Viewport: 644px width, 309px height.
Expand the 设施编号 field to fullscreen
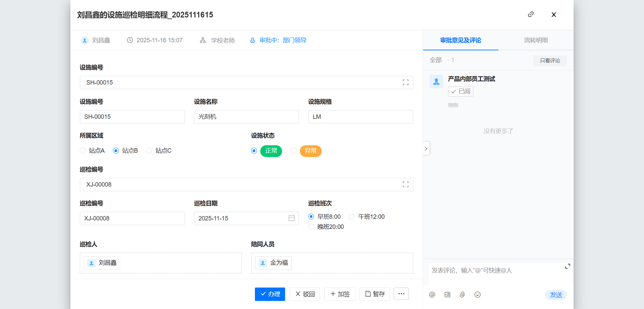tap(406, 83)
